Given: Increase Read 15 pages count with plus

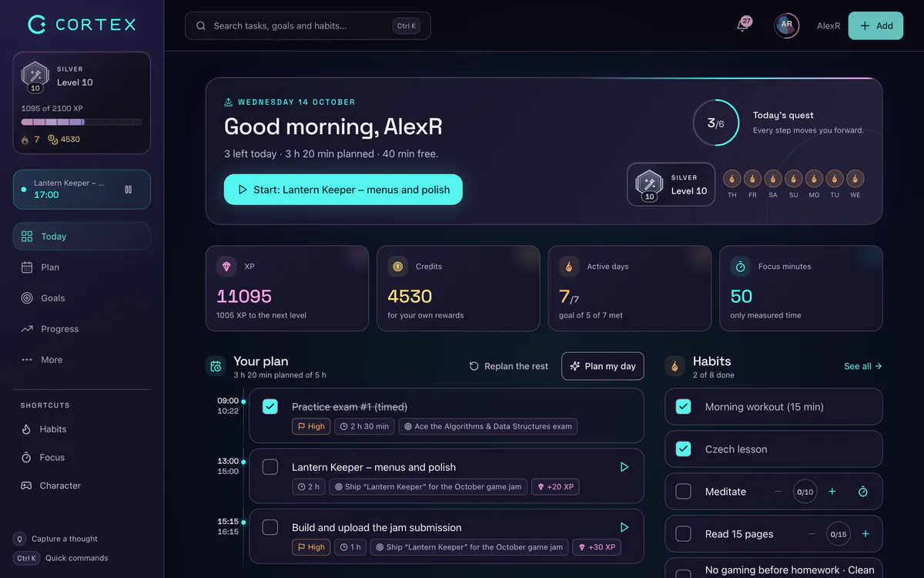Looking at the screenshot, I should 865,534.
